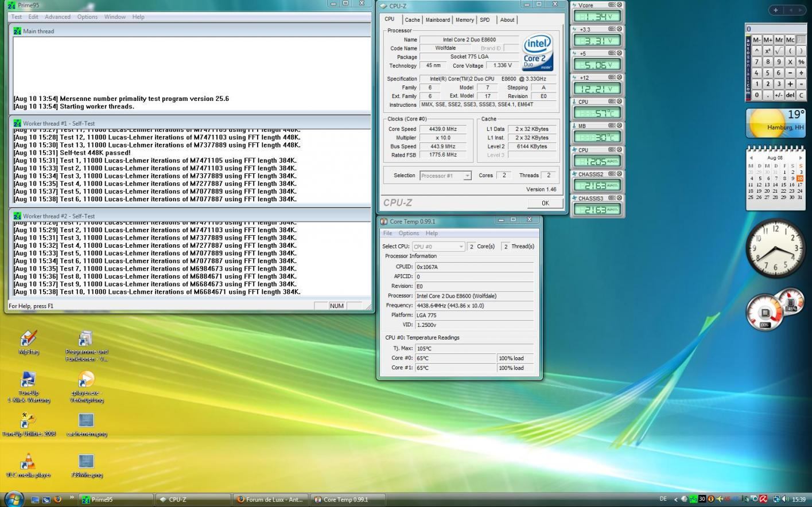The width and height of the screenshot is (812, 507).
Task: Close the Vcore sensor gadget
Action: click(x=619, y=5)
